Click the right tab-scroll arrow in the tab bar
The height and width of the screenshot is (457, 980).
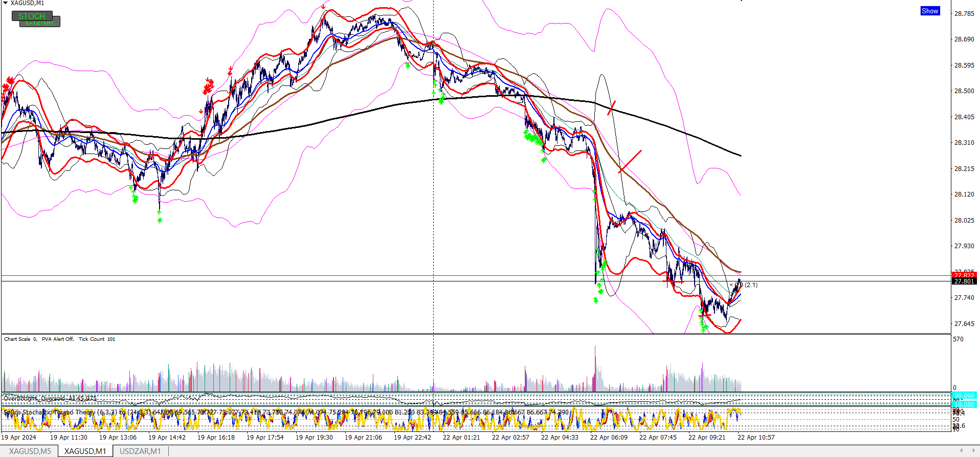[x=973, y=450]
